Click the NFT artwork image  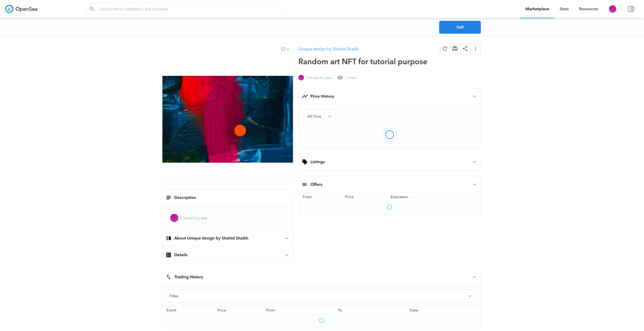(228, 119)
